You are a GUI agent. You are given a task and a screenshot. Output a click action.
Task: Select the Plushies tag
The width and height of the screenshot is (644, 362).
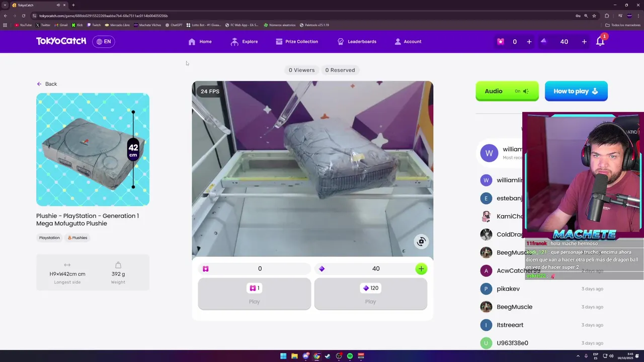point(77,238)
